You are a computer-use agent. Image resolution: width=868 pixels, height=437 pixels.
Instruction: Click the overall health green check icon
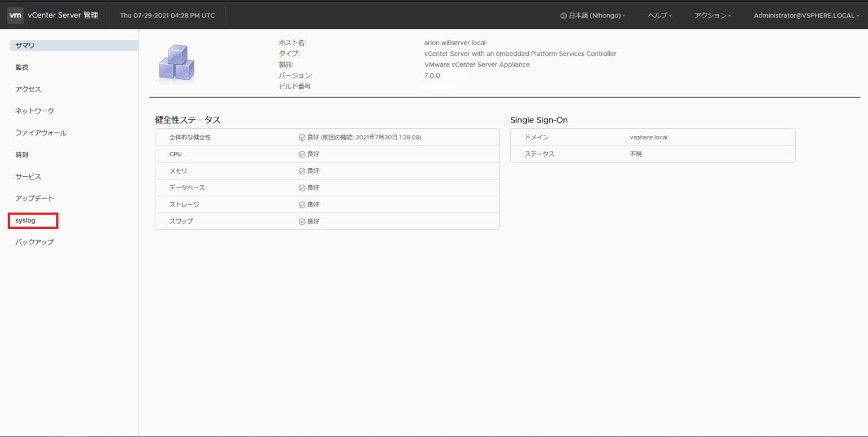pyautogui.click(x=302, y=137)
